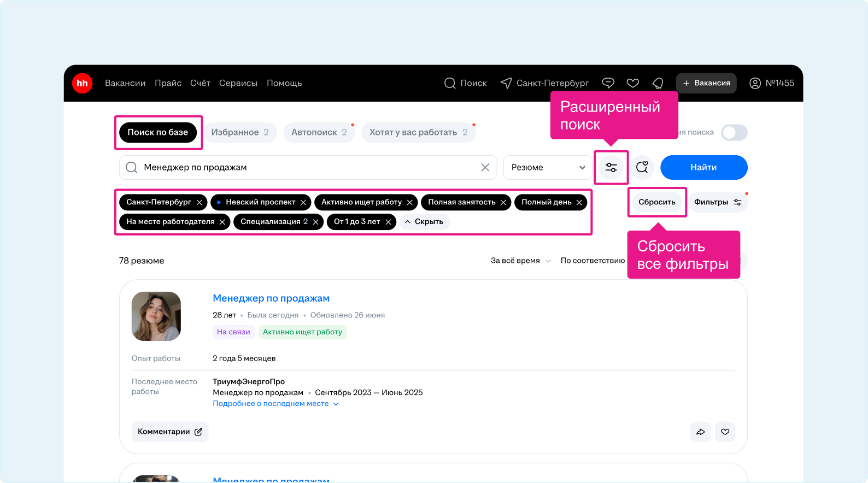The height and width of the screenshot is (483, 868).
Task: Open favorites heart icon in header
Action: click(633, 83)
